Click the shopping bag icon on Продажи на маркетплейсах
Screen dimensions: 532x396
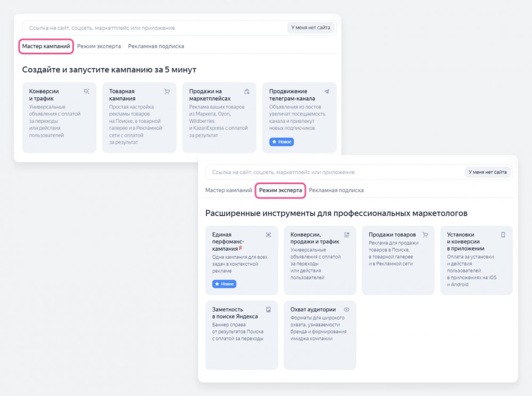coord(247,92)
